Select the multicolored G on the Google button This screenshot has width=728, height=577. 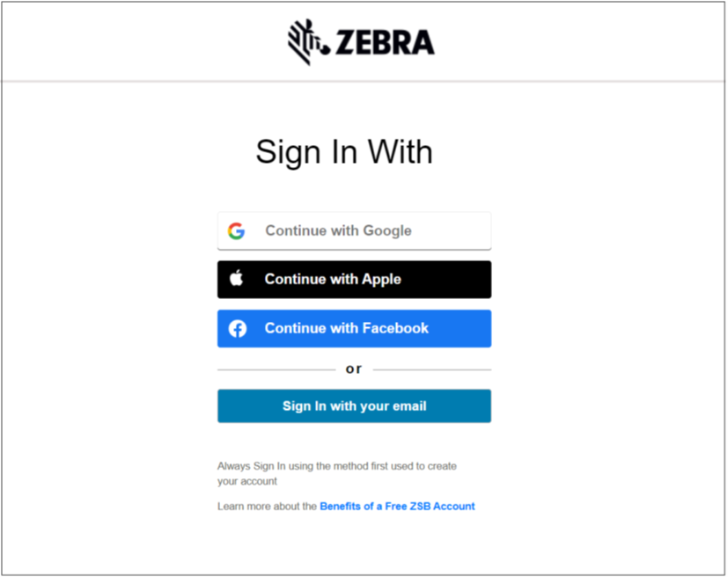[x=237, y=230]
